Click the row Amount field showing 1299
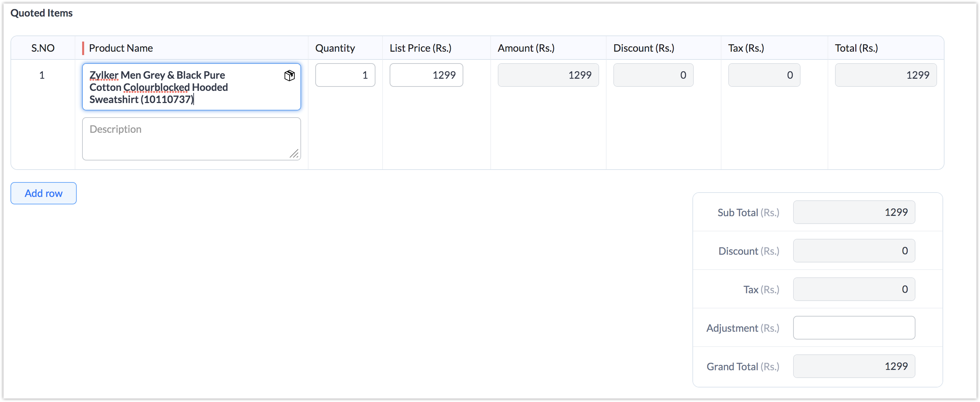 click(x=548, y=75)
